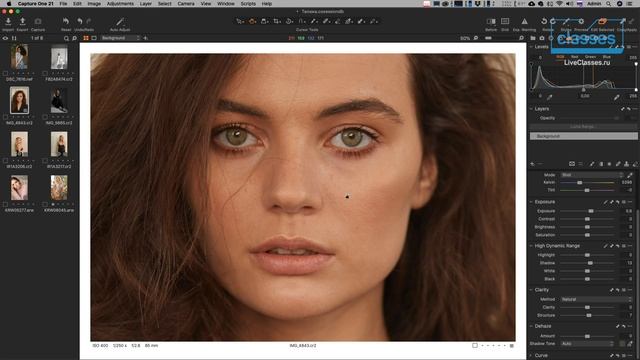This screenshot has width=640, height=360.
Task: Select the Background layer row
Action: click(x=583, y=136)
